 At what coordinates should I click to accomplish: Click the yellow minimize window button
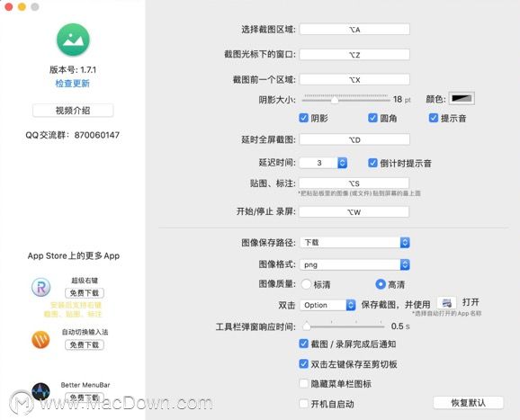coord(22,6)
